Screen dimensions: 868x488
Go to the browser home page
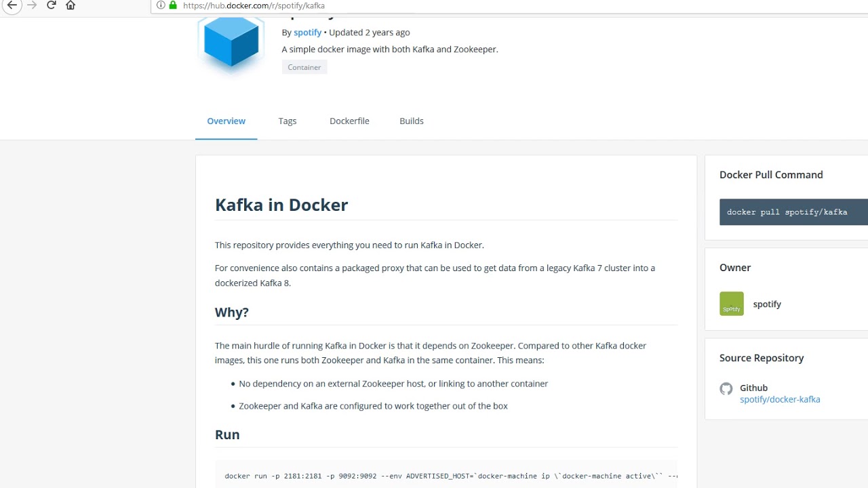point(71,5)
